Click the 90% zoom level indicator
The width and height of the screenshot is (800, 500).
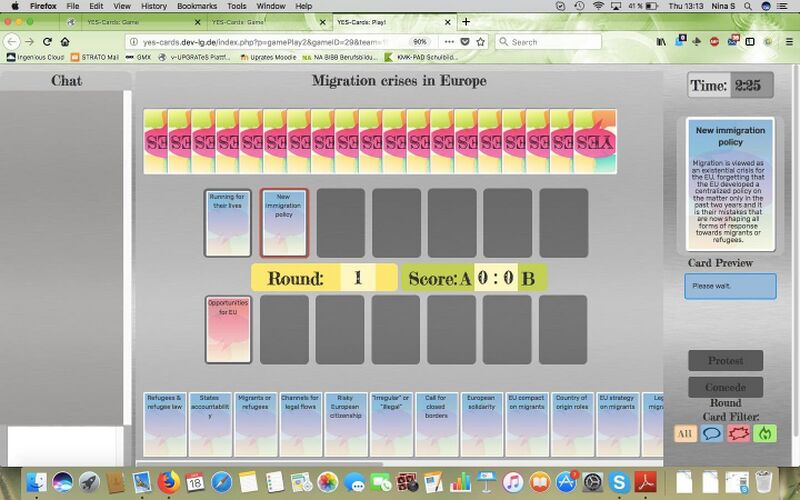pos(420,42)
